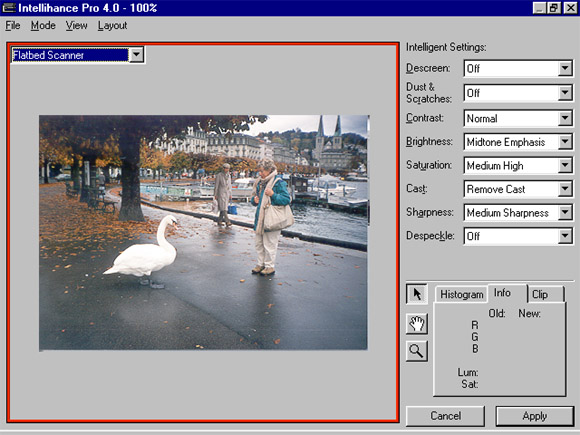The image size is (580, 435).
Task: Open the File menu
Action: click(x=13, y=26)
